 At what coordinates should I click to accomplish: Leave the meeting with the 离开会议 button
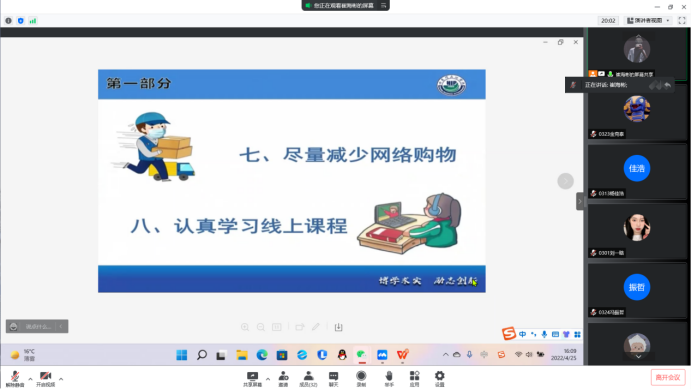coord(668,378)
